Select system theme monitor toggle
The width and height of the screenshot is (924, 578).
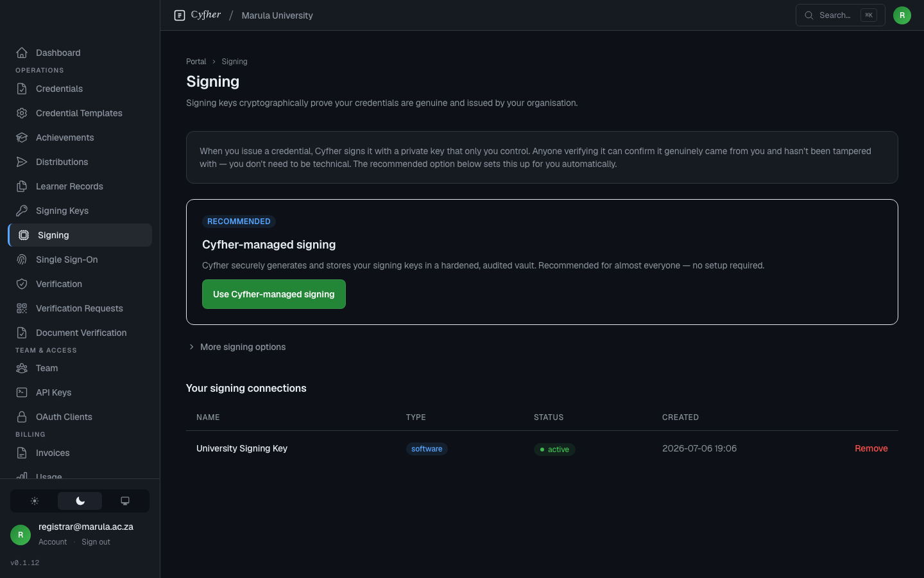click(x=125, y=501)
